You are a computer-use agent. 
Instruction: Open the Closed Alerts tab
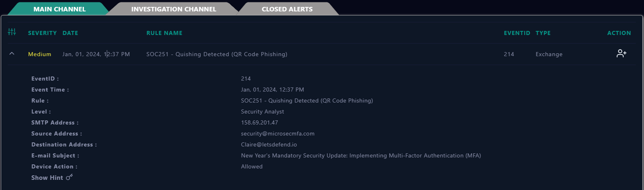pos(287,9)
